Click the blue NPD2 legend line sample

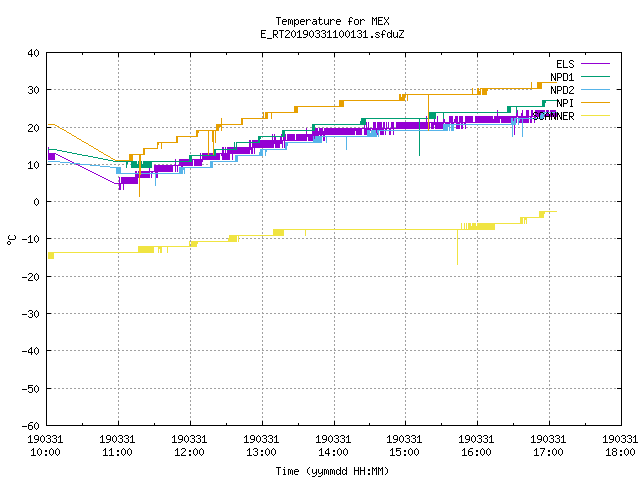[x=595, y=90]
